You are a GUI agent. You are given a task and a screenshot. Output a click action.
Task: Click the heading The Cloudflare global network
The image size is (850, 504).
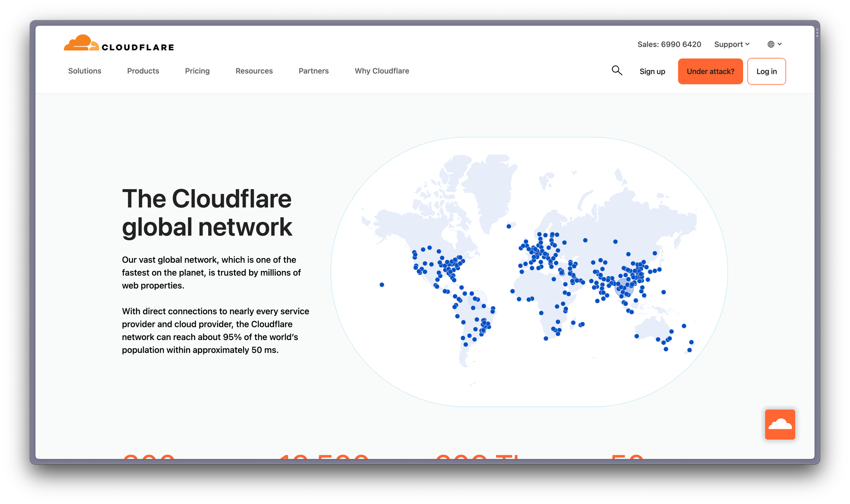[x=207, y=213]
